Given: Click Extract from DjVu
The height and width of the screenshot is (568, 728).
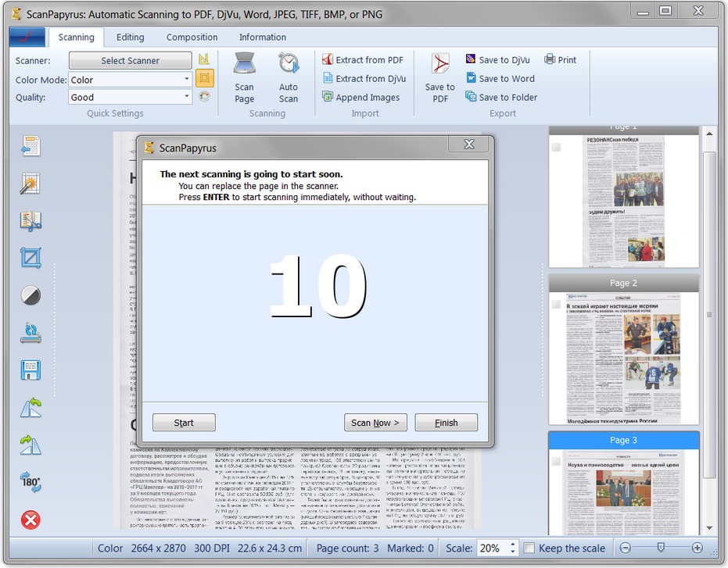Looking at the screenshot, I should (364, 78).
